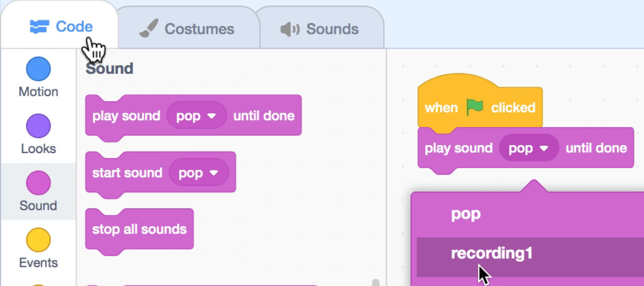Click 'until done' on workspace play sound block

(x=596, y=148)
